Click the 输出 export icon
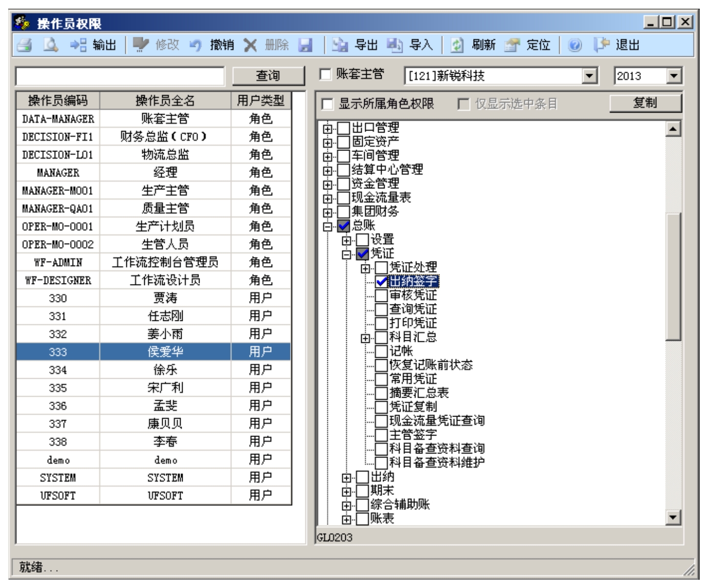 pyautogui.click(x=78, y=46)
